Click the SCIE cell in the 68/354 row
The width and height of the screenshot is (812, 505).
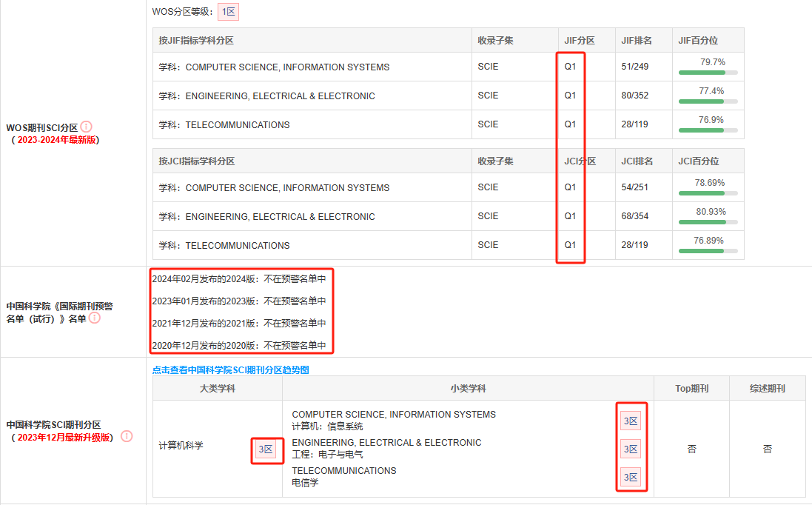pos(514,216)
